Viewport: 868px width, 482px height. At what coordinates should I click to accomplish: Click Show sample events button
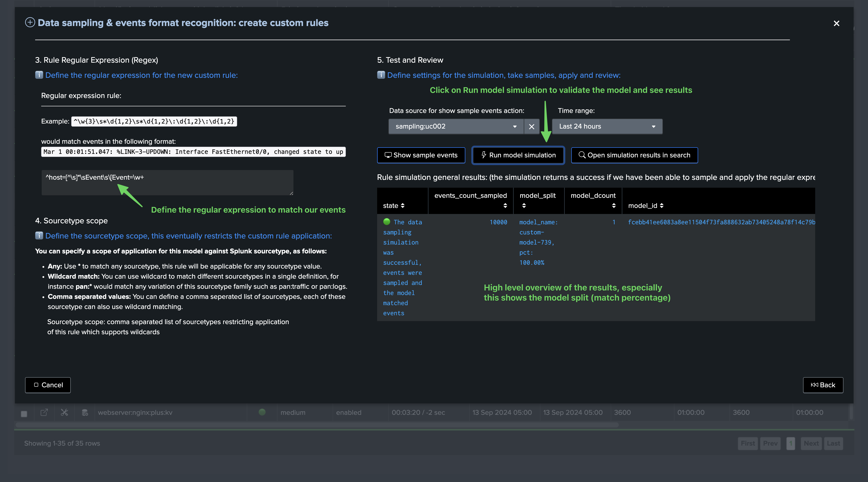coord(421,155)
